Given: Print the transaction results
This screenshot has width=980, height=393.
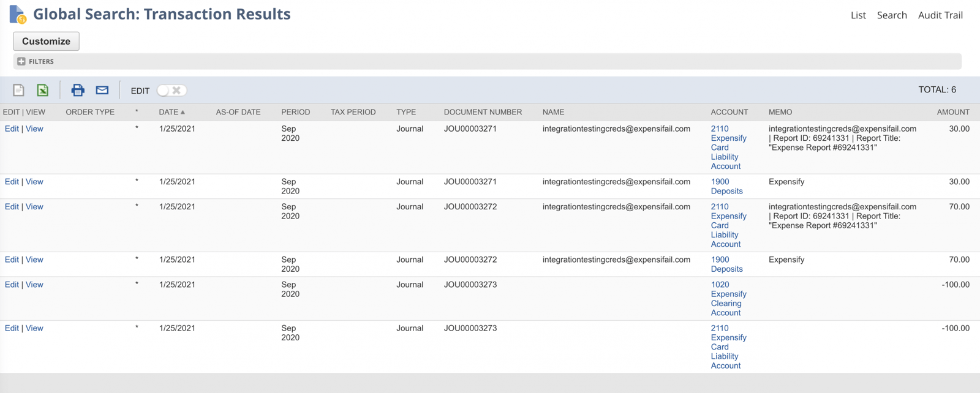Looking at the screenshot, I should [78, 91].
